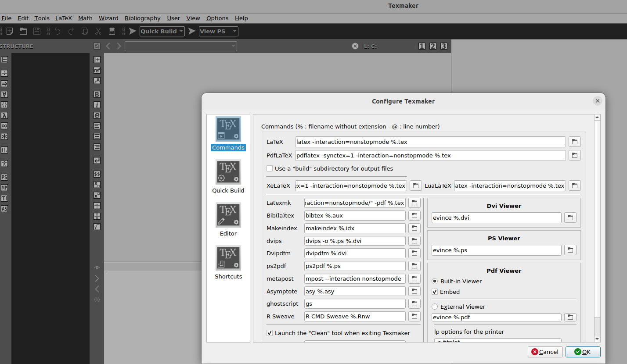Click the refresh structure icon
Screen dimensions: 627x364
point(97,46)
